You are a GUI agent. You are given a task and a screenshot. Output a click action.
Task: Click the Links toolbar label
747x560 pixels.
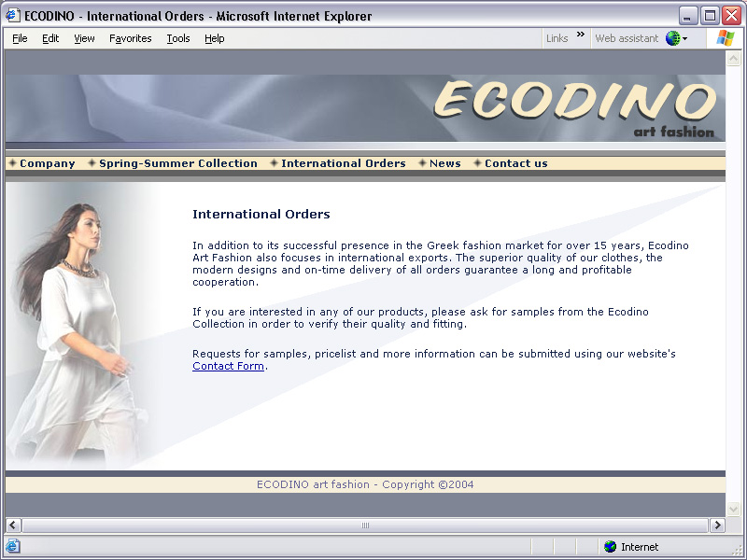[557, 38]
